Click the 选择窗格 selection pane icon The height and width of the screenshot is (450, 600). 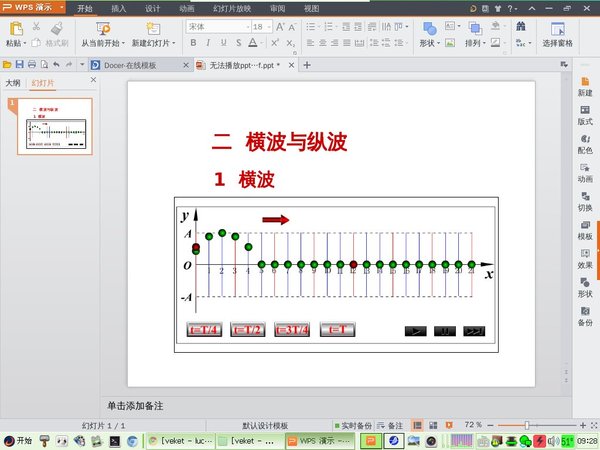click(556, 34)
